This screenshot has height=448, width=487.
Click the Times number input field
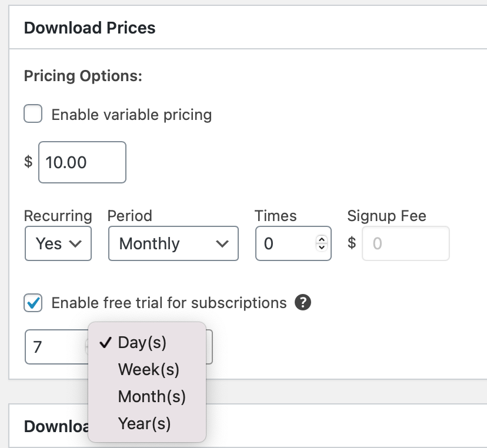point(293,243)
